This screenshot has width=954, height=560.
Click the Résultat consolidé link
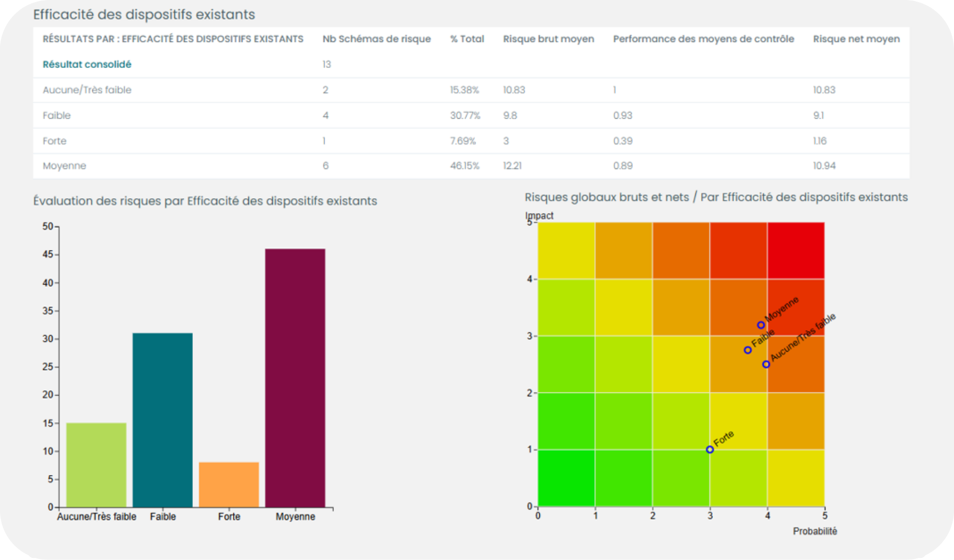coord(87,64)
